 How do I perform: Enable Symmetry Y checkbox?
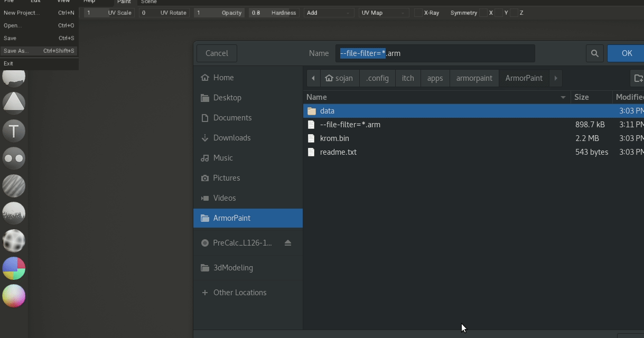tap(498, 13)
